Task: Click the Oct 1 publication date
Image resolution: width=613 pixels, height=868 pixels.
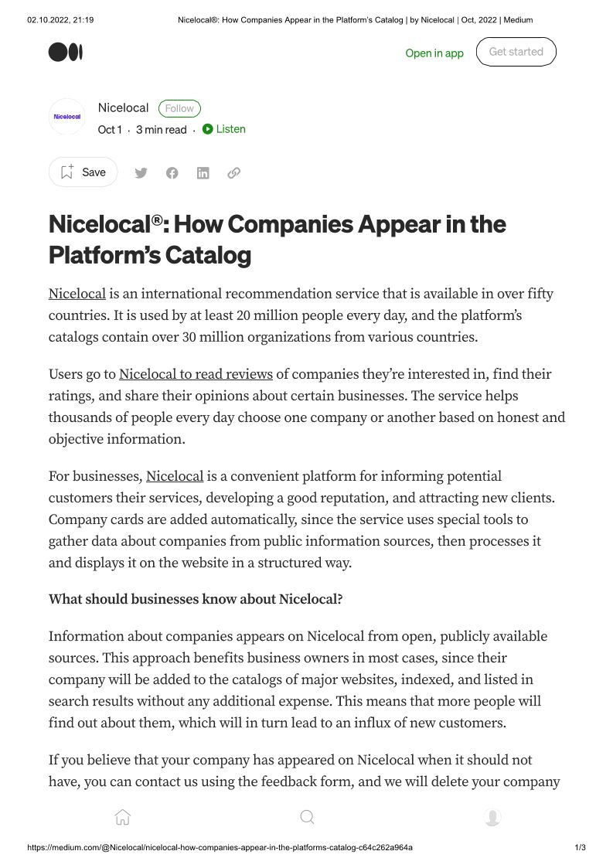Action: [110, 130]
